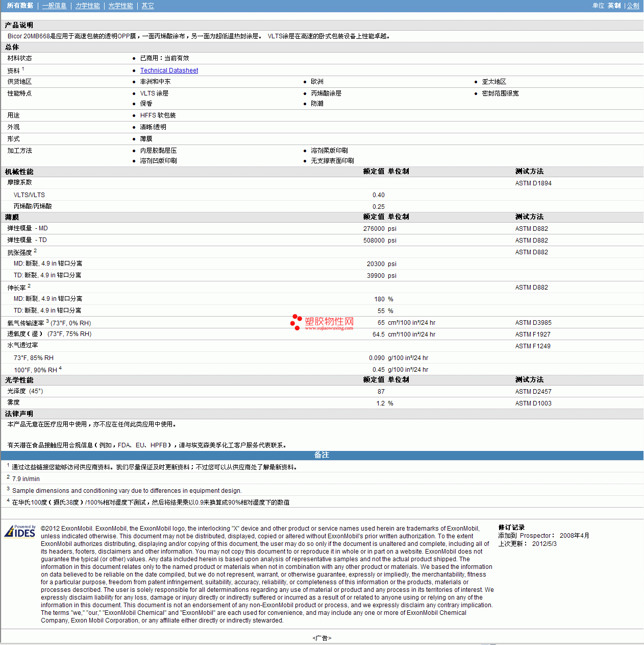The image size is (644, 645).
Task: Click ASTM D1894 test method text
Action: [x=533, y=183]
